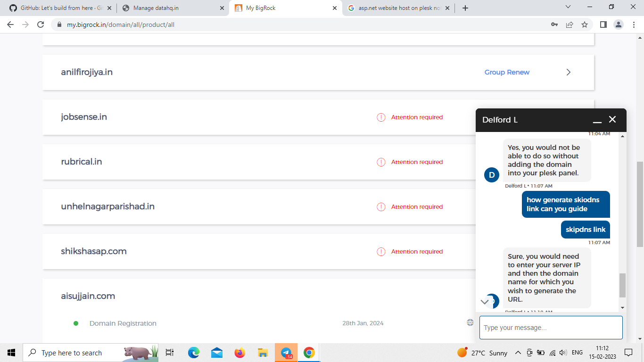This screenshot has width=644, height=362.
Task: Click the Domain Registration link under aisujjain.com
Action: (123, 323)
